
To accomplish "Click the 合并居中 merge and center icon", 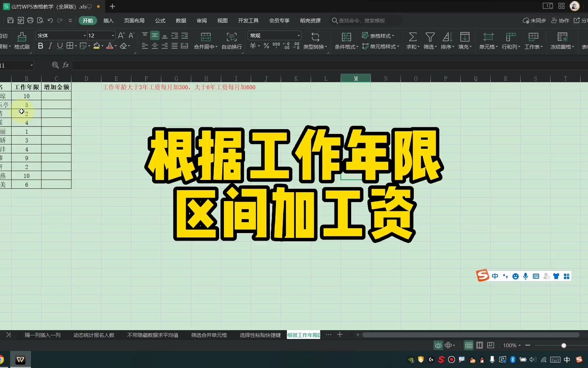I will [206, 41].
